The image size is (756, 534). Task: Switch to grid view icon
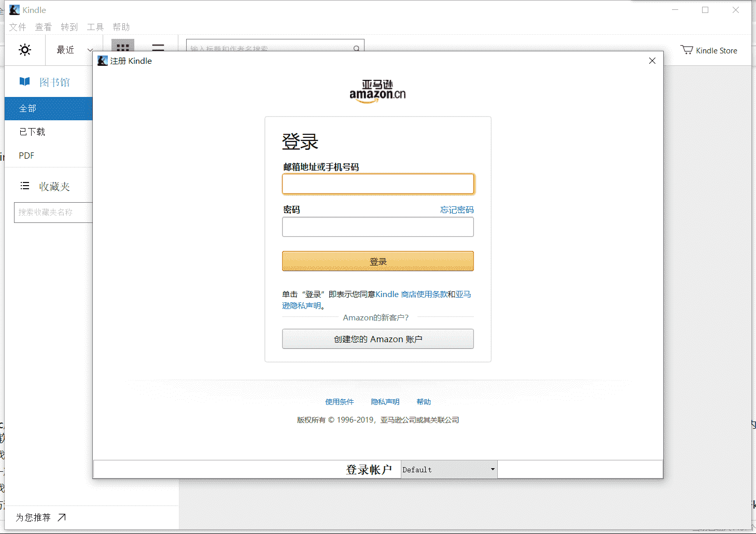pos(123,46)
